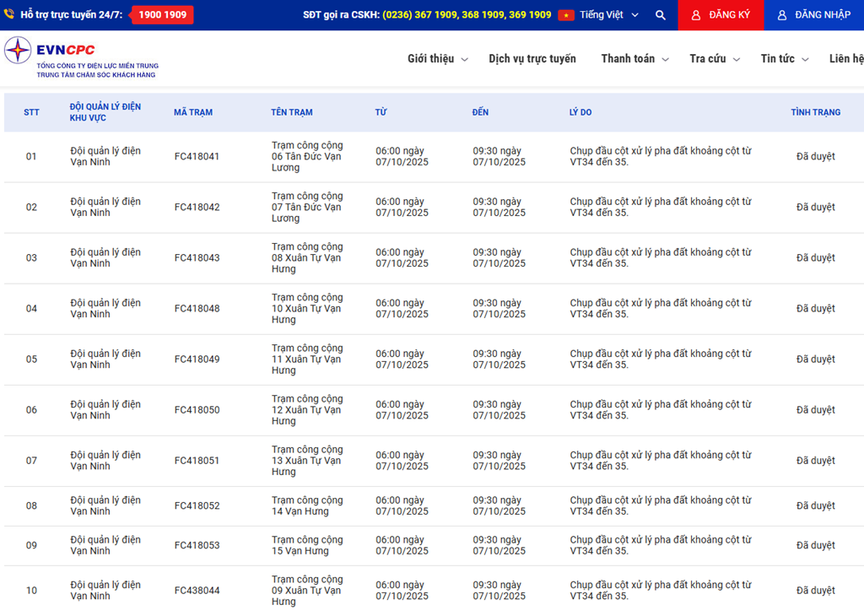Open the Tin tức menu
Viewport: 864px width, 616px height.
click(784, 59)
